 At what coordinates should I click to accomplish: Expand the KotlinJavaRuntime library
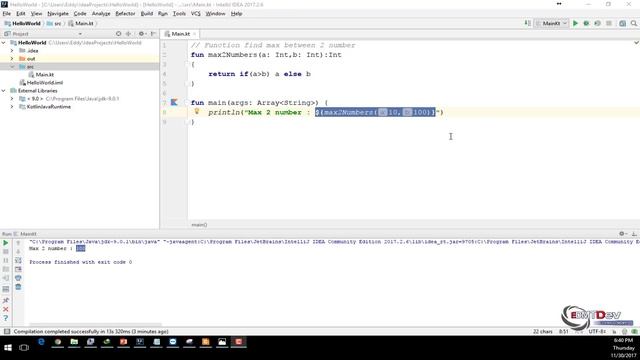pyautogui.click(x=12, y=107)
